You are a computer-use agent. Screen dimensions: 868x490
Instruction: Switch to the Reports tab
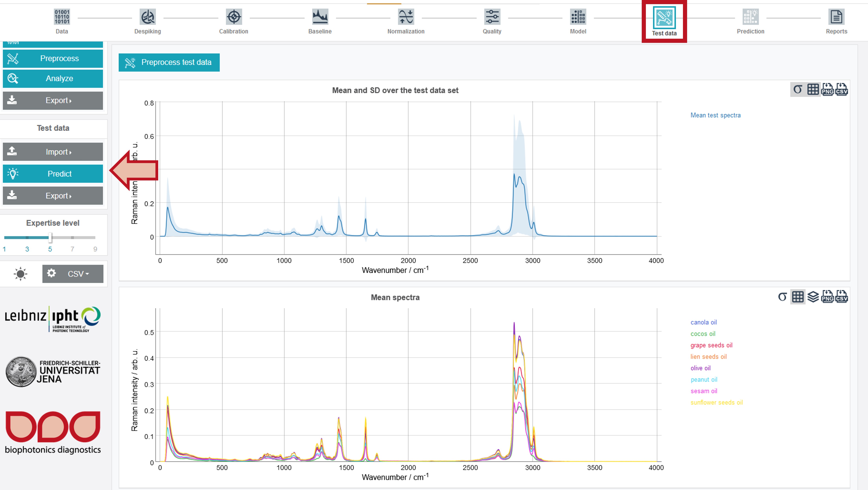(836, 21)
